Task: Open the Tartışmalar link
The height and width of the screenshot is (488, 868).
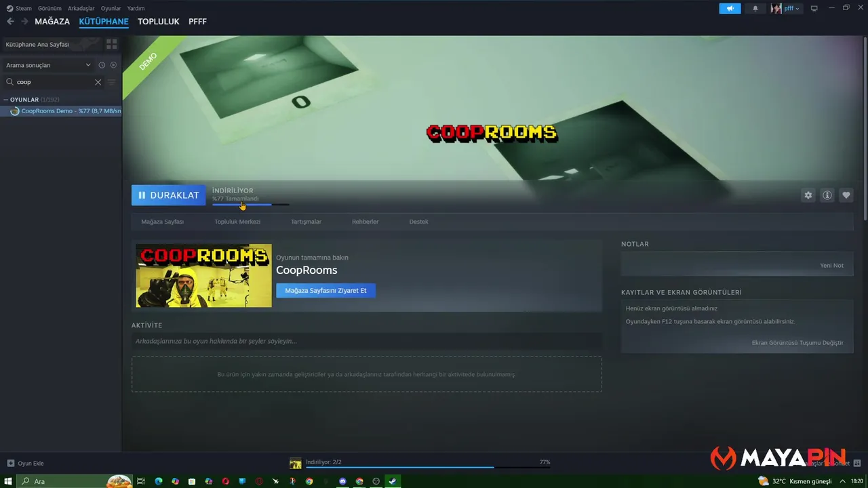Action: point(306,222)
